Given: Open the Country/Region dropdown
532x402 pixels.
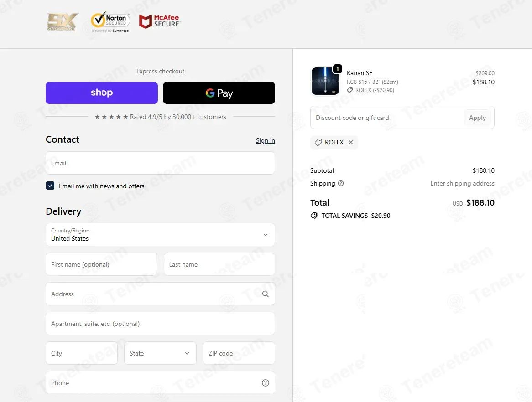Looking at the screenshot, I should click(x=160, y=235).
